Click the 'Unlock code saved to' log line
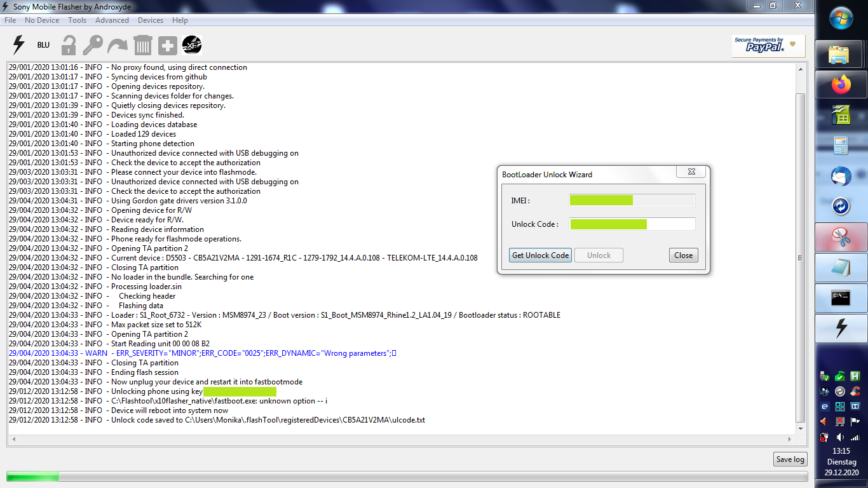The height and width of the screenshot is (488, 868). point(217,420)
